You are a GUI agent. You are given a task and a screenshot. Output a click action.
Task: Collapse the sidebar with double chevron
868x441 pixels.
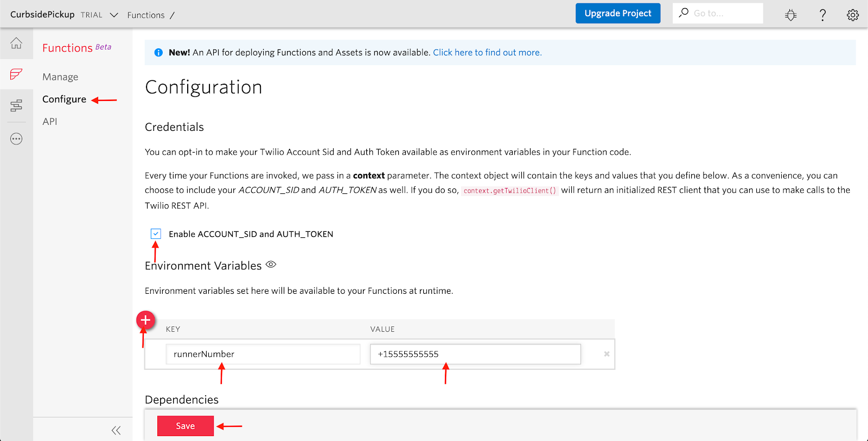pyautogui.click(x=116, y=430)
